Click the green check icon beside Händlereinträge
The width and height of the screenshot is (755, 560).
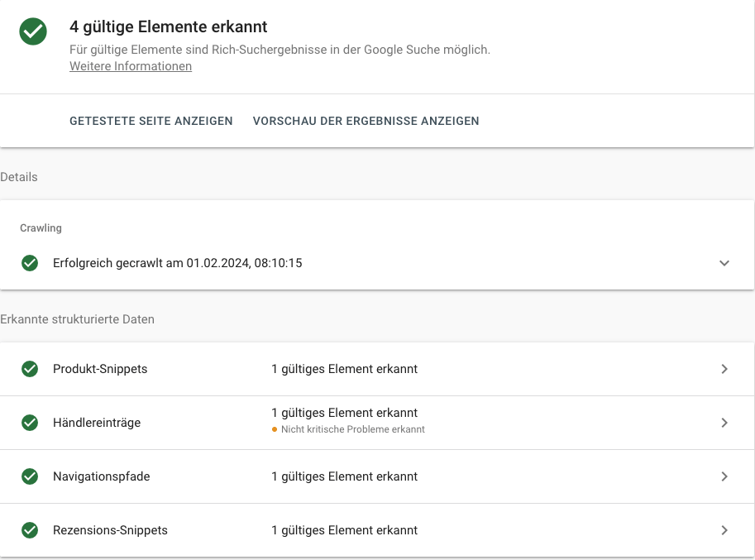(30, 422)
